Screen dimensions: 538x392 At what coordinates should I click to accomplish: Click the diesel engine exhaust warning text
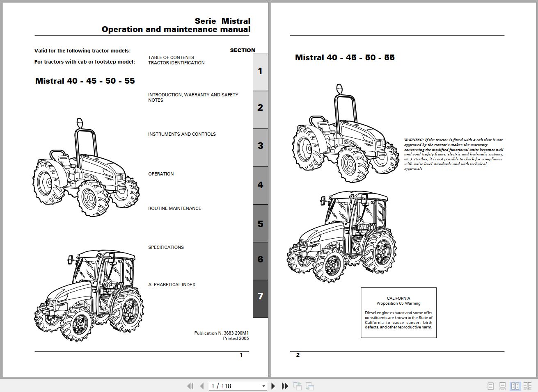click(398, 320)
